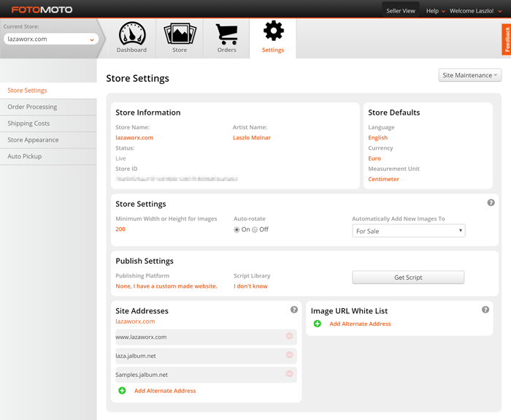Click the Settings gear icon

tap(274, 31)
